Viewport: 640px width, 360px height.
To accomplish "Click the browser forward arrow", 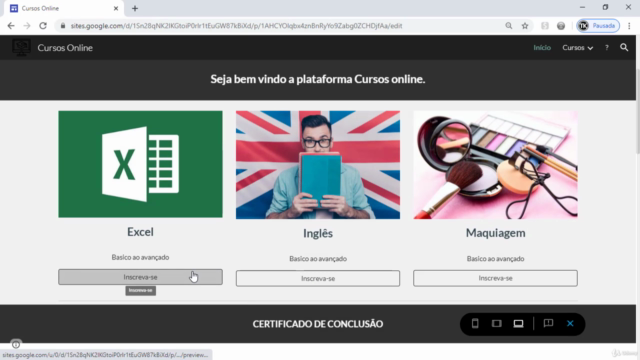I will (x=27, y=26).
